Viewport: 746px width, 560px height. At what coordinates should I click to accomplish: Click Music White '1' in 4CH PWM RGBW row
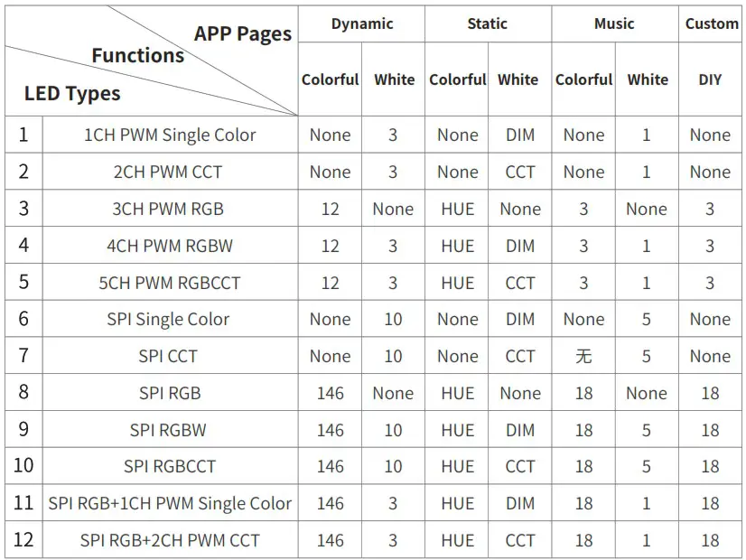pyautogui.click(x=646, y=246)
